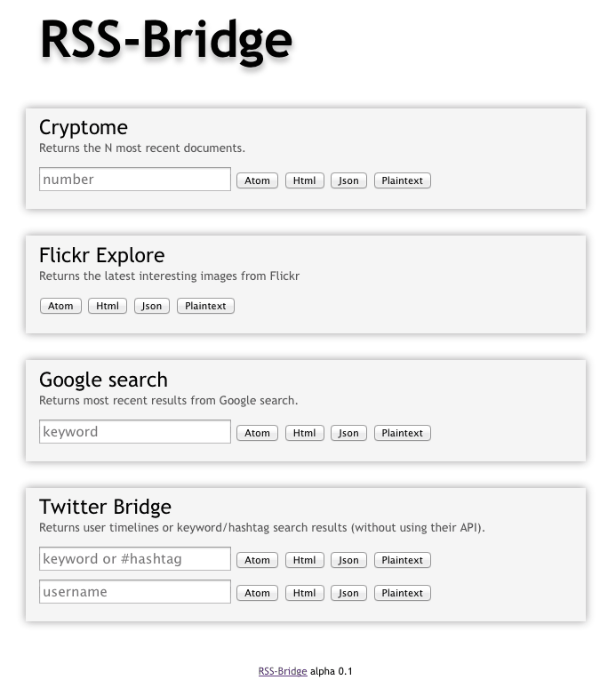Generate Flickr Explore Atom feed

click(x=60, y=306)
